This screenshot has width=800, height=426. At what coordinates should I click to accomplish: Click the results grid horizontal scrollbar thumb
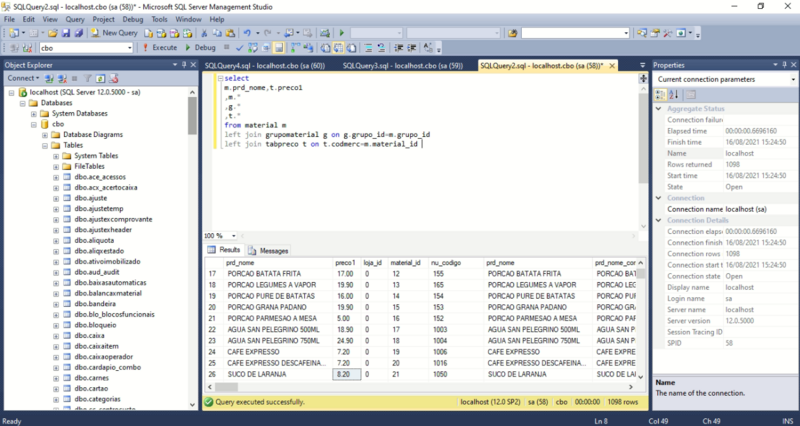[228, 387]
